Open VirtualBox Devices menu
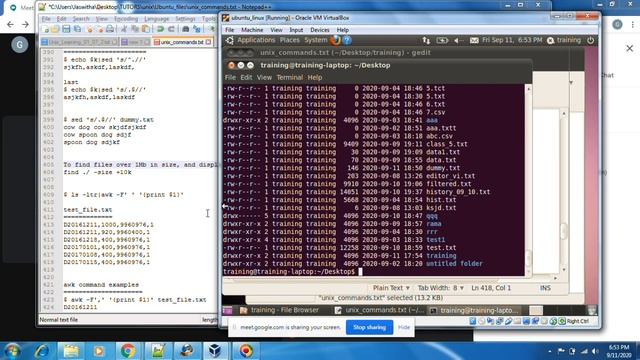Screen dimensions: 640x360 click(320, 30)
